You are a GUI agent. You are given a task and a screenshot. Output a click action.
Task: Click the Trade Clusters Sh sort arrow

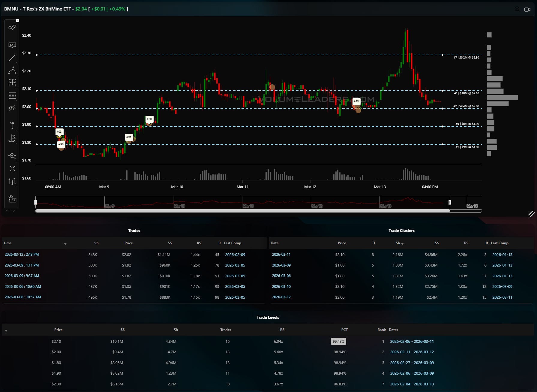pos(402,244)
